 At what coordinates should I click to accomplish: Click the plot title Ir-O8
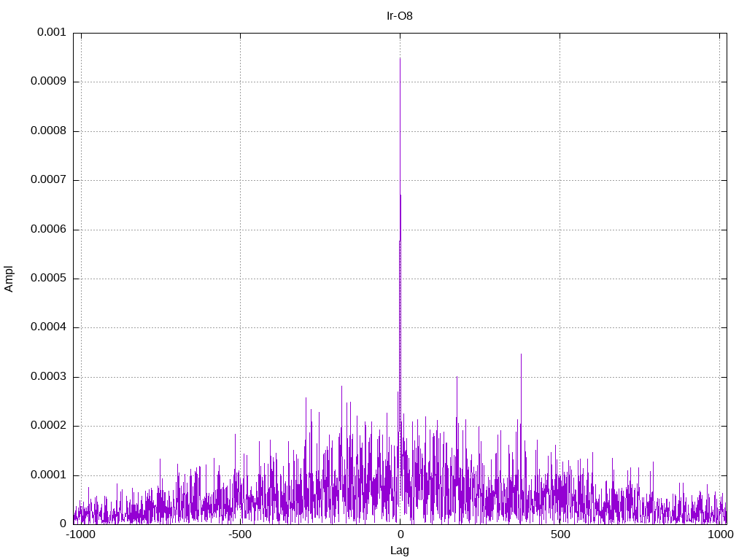[399, 16]
